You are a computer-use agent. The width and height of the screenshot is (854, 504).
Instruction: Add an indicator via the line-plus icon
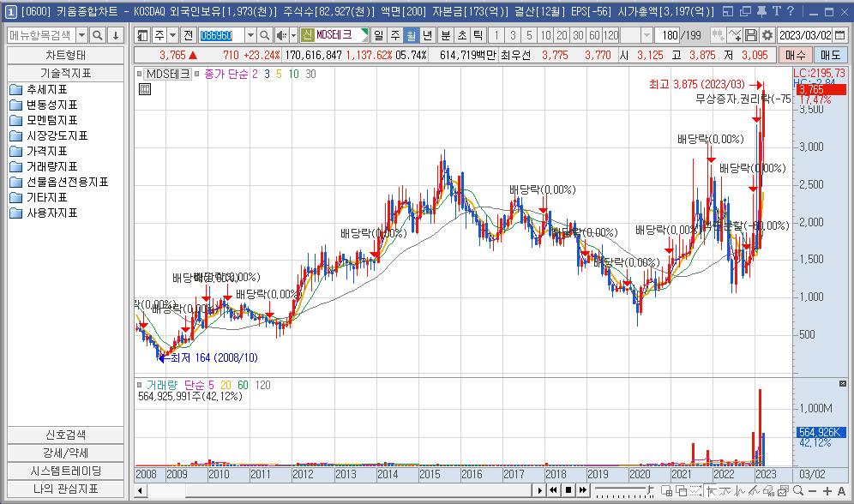(x=735, y=36)
